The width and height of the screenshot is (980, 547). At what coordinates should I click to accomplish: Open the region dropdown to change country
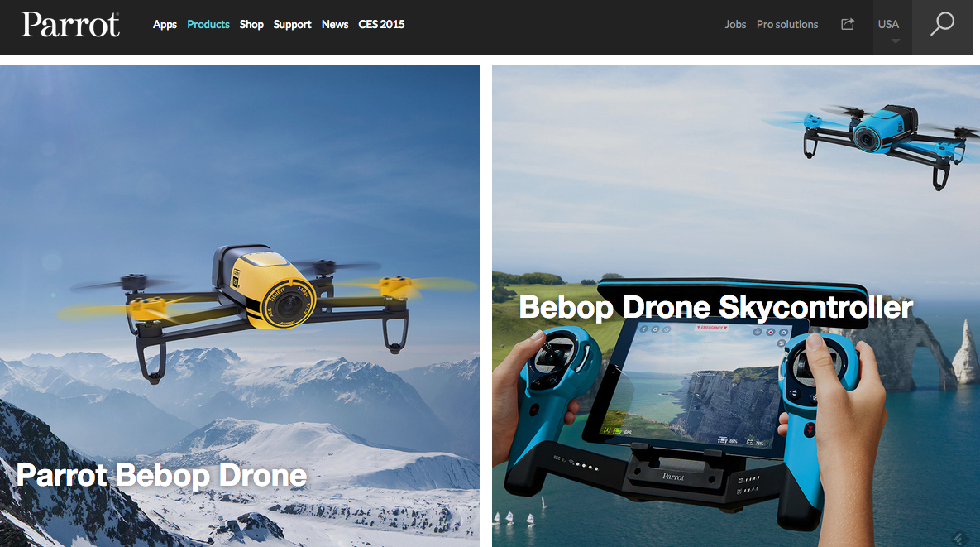888,27
